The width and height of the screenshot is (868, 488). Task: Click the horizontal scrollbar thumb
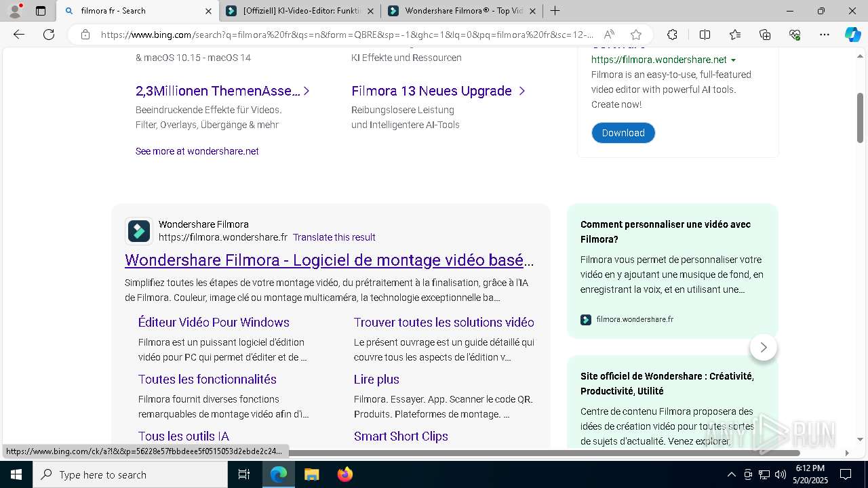[546, 453]
